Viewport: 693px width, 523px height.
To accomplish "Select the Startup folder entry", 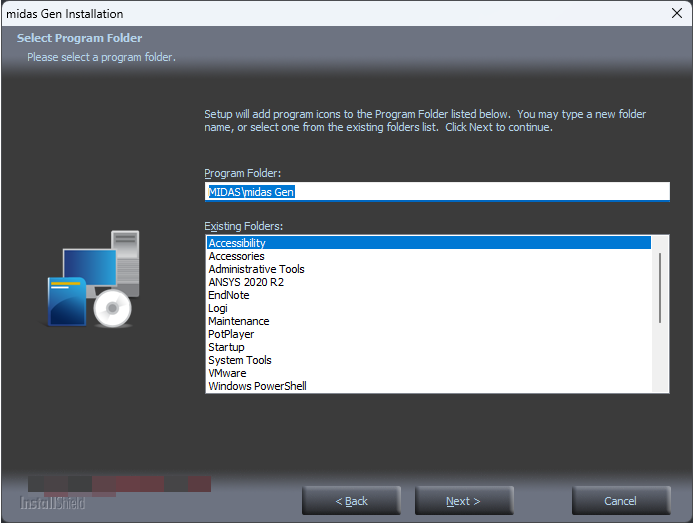I will pyautogui.click(x=429, y=347).
